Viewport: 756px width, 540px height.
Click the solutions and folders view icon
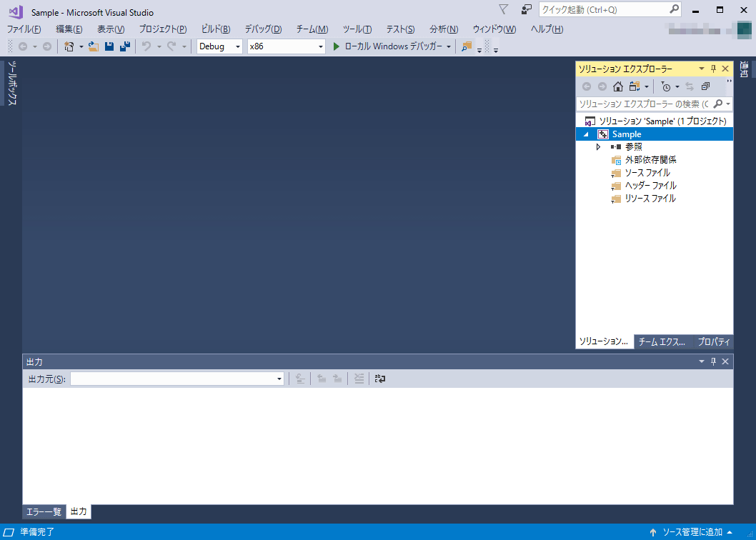pyautogui.click(x=635, y=87)
